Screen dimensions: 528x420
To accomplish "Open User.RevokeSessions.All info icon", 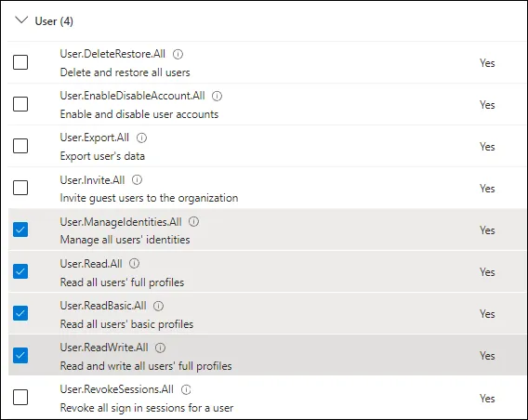I will click(186, 389).
